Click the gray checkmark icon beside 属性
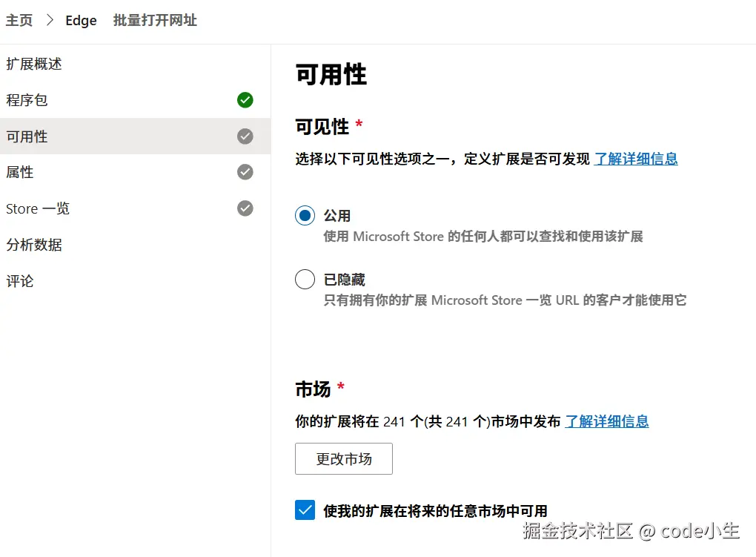This screenshot has height=557, width=756. 245,172
